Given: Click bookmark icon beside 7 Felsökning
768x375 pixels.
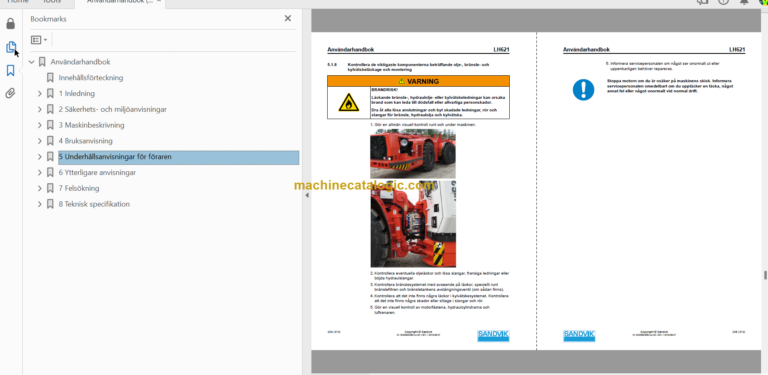Looking at the screenshot, I should pyautogui.click(x=50, y=188).
